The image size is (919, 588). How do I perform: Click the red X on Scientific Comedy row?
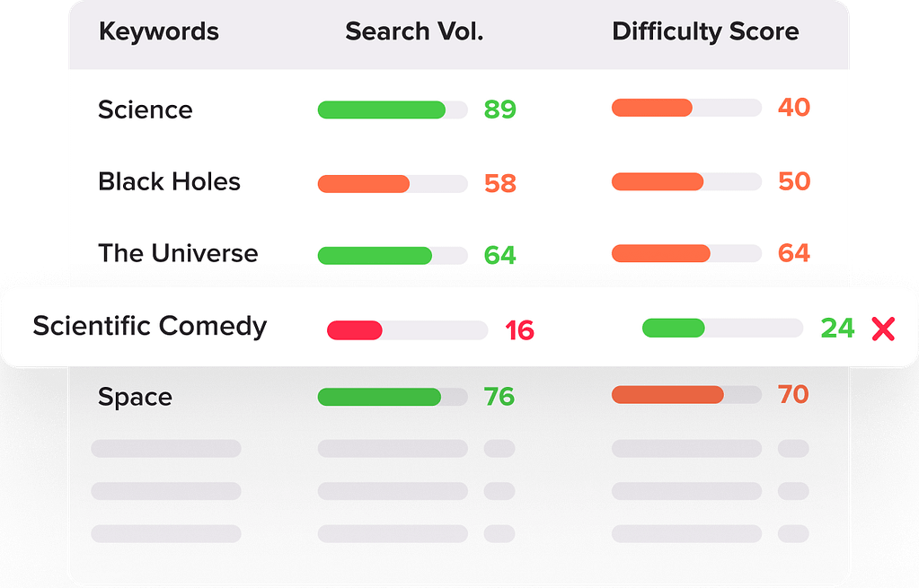(x=883, y=329)
